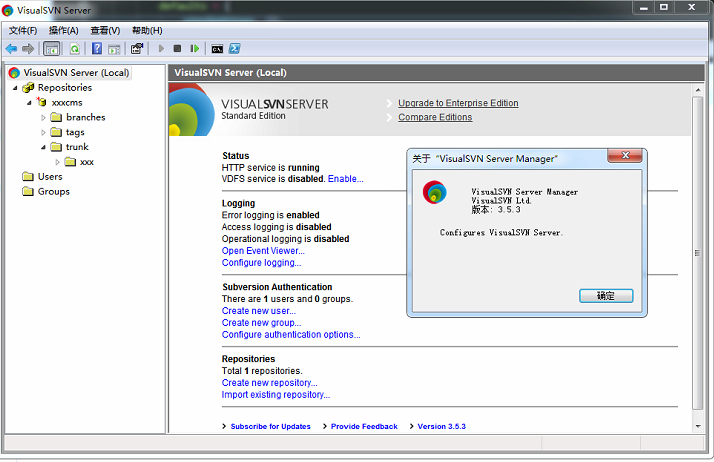Close the About VisualSVN Server Manager dialog
The height and width of the screenshot is (462, 714).
point(625,156)
